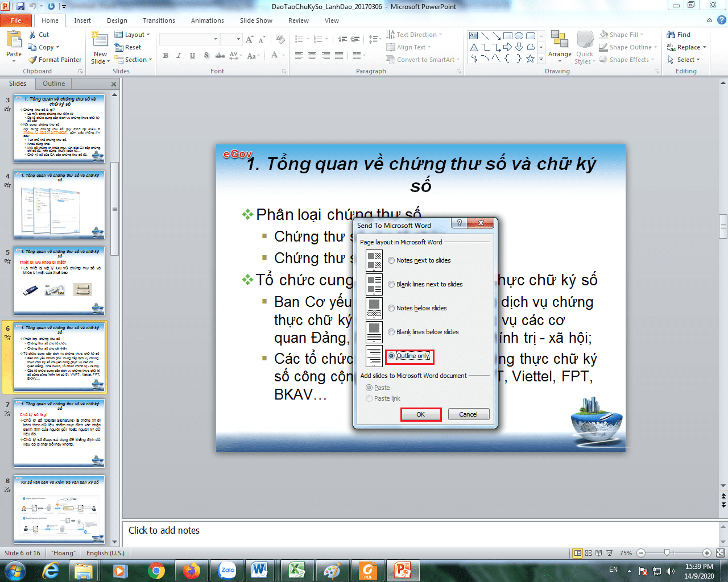Open the Layout dropdown
This screenshot has width=728, height=582.
[133, 34]
